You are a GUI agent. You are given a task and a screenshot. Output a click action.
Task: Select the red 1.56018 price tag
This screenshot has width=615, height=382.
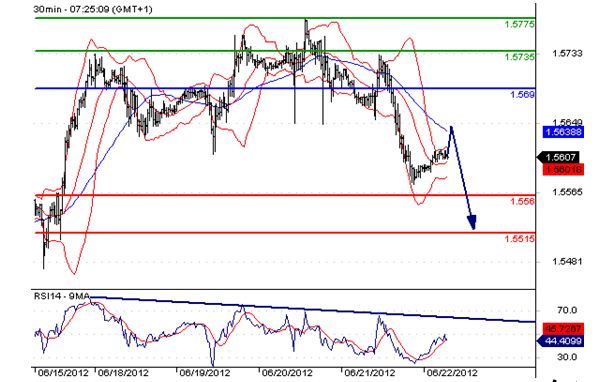point(563,169)
